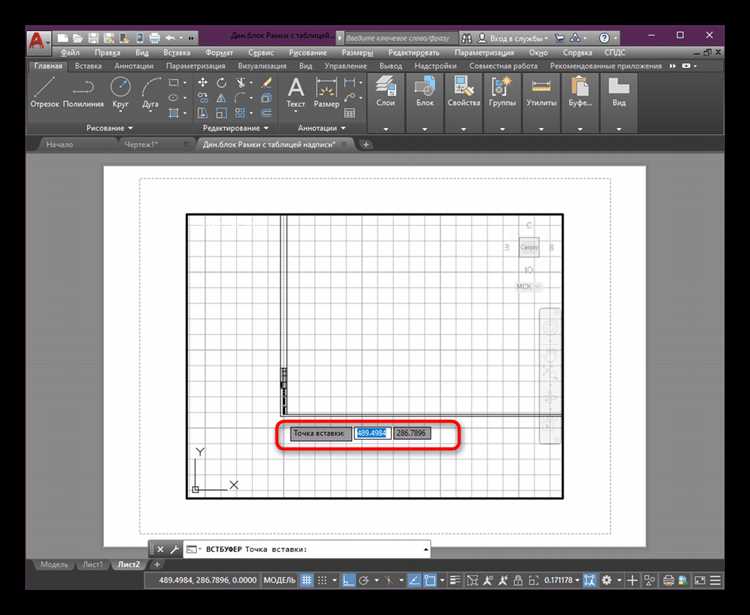This screenshot has height=615, width=750.
Task: Select the Fillet tool icon
Action: click(241, 98)
